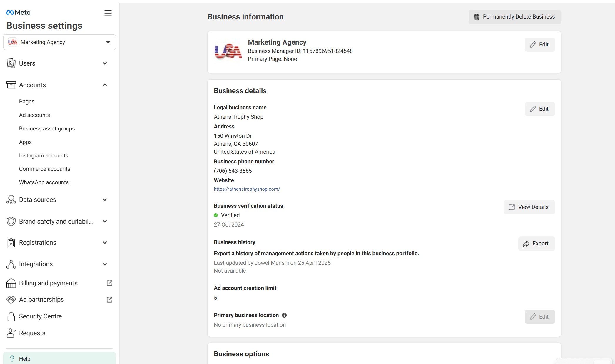The image size is (615, 364).
Task: Open the Marketing Agency business selector dropdown
Action: click(x=59, y=42)
